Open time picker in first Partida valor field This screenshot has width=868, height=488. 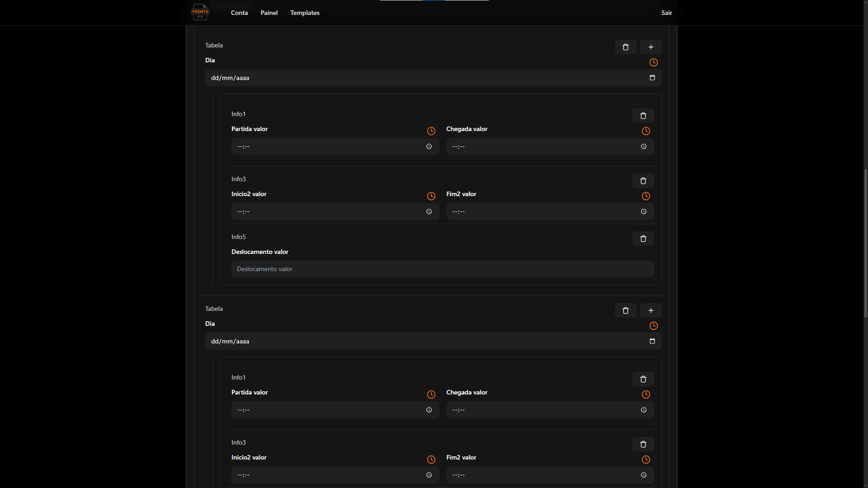(429, 146)
